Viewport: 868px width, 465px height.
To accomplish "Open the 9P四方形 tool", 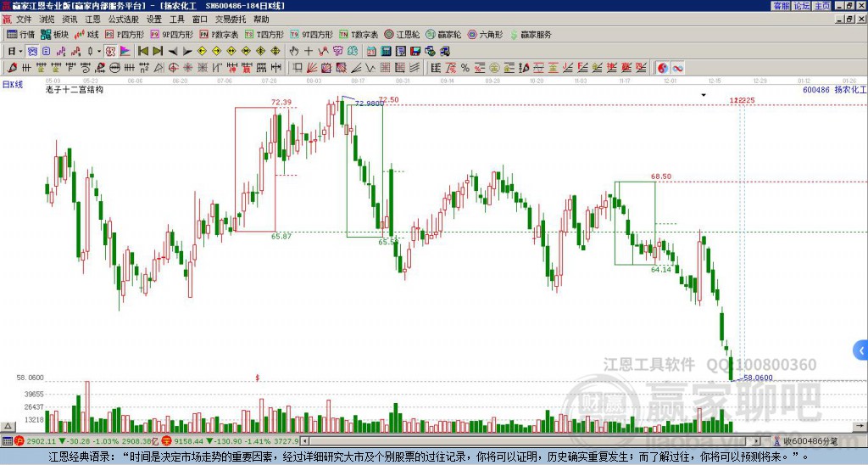I will coord(171,34).
